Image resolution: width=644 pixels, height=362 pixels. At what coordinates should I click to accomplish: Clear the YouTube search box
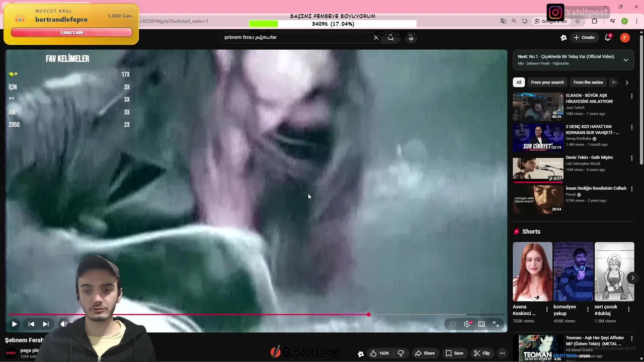coord(376,37)
